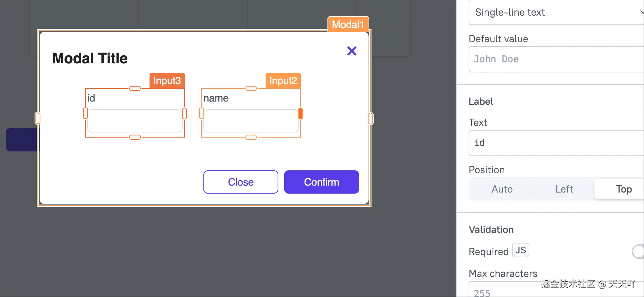Click Input3's top resize handle
The image size is (644, 297).
[135, 88]
